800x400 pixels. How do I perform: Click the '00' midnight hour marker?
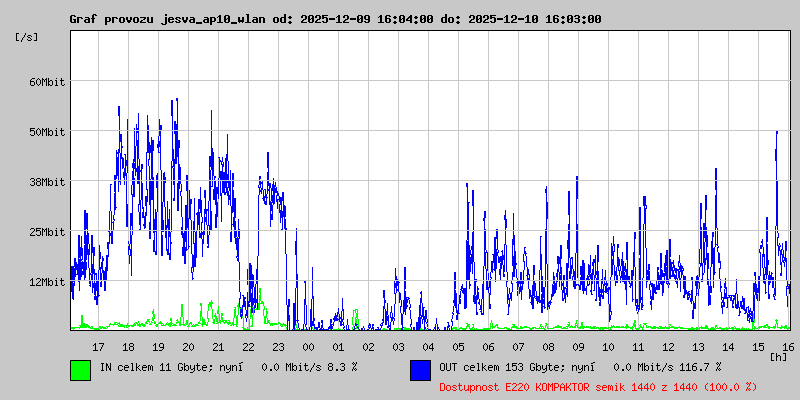pyautogui.click(x=308, y=347)
